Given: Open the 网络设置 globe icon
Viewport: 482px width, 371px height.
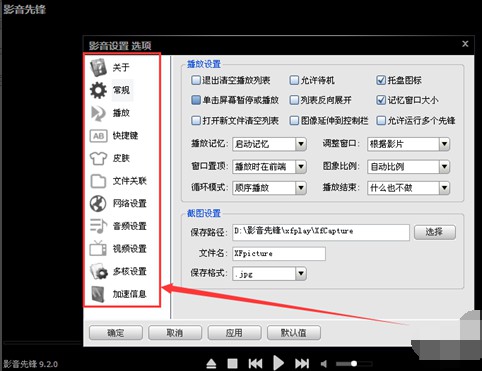Looking at the screenshot, I should pos(98,203).
